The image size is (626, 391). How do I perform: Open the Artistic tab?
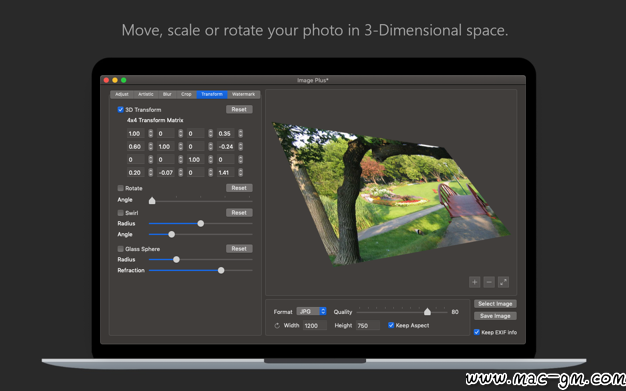pos(146,94)
